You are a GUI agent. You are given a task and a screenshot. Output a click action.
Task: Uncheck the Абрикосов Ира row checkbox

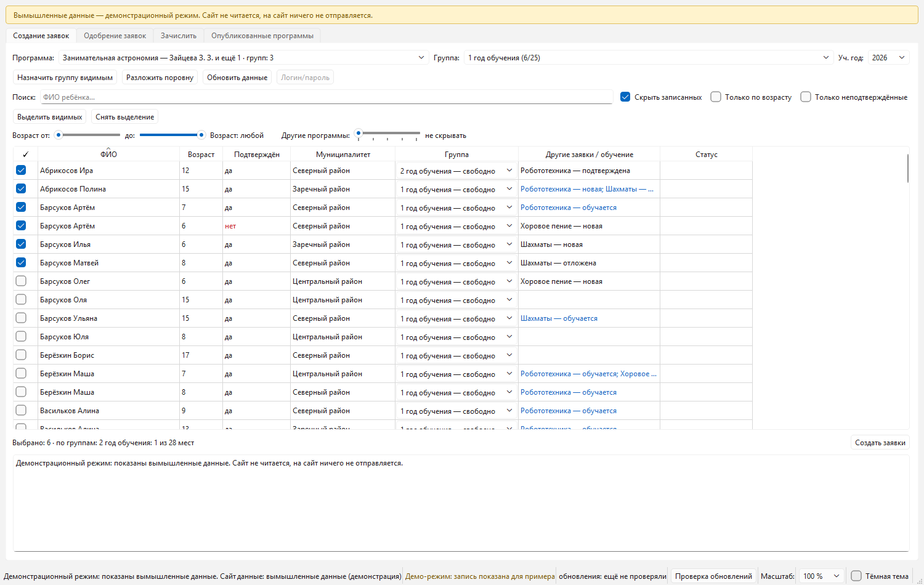coord(21,171)
